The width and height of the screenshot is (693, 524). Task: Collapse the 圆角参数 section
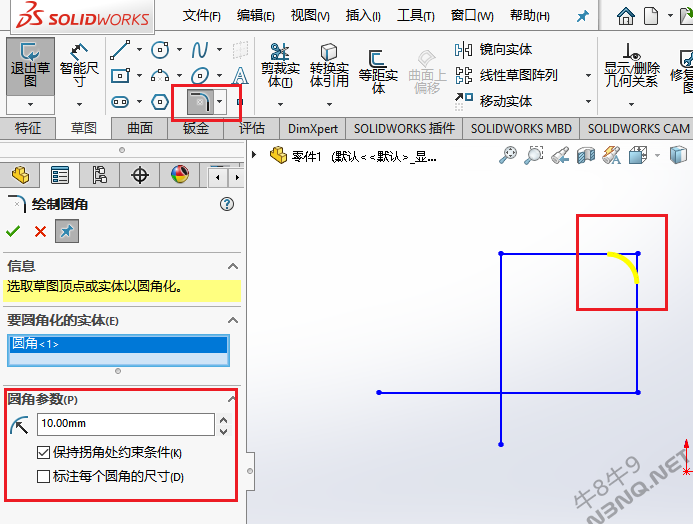(x=232, y=399)
